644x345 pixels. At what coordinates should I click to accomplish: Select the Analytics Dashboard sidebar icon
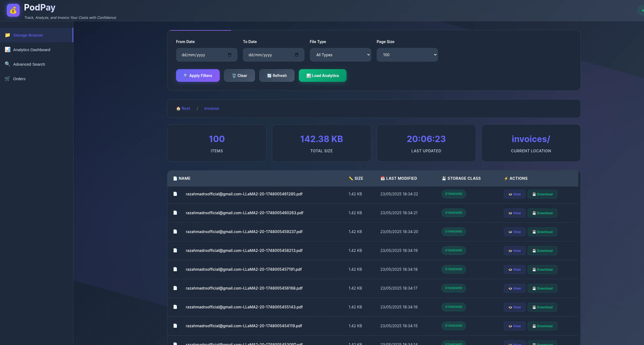pyautogui.click(x=7, y=50)
